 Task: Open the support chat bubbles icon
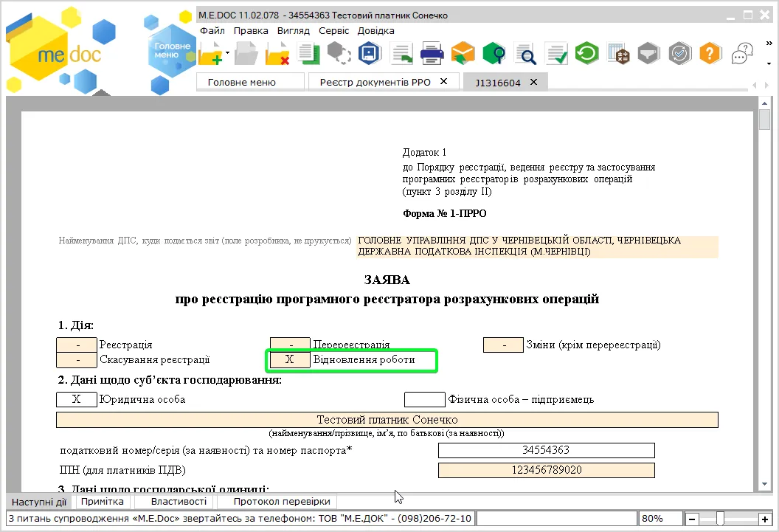pyautogui.click(x=741, y=53)
